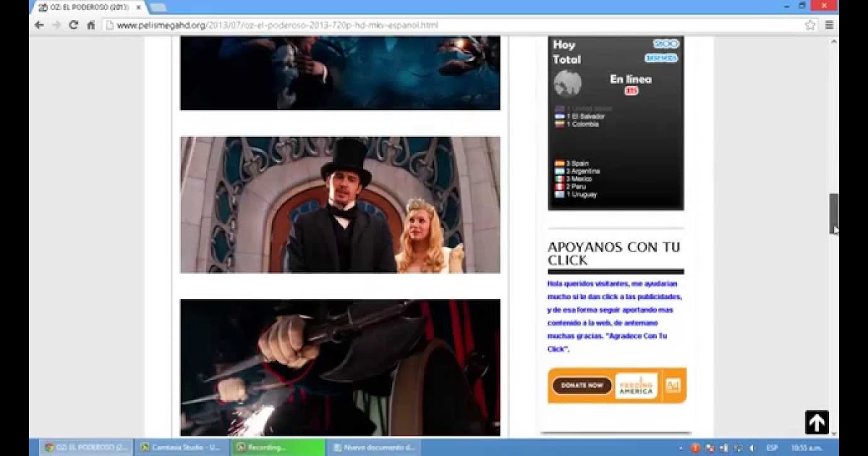This screenshot has height=456, width=868.
Task: Switch to Chrome OZ: EL PODEROSO taskbar button
Action: tap(86, 447)
